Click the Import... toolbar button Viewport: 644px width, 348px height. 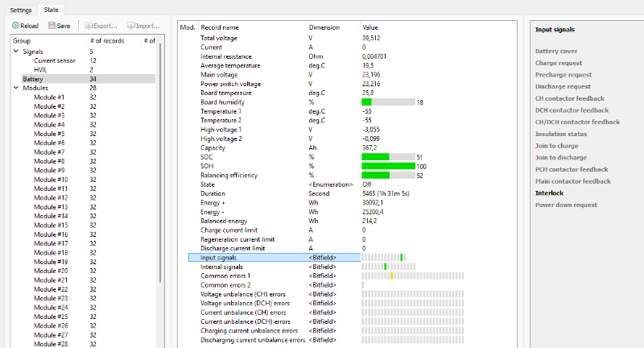[x=143, y=26]
